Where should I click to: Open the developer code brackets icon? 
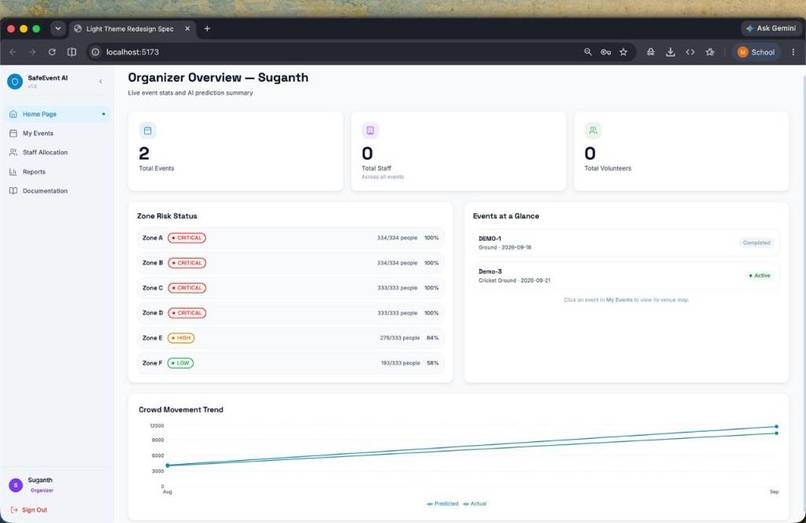click(x=690, y=52)
